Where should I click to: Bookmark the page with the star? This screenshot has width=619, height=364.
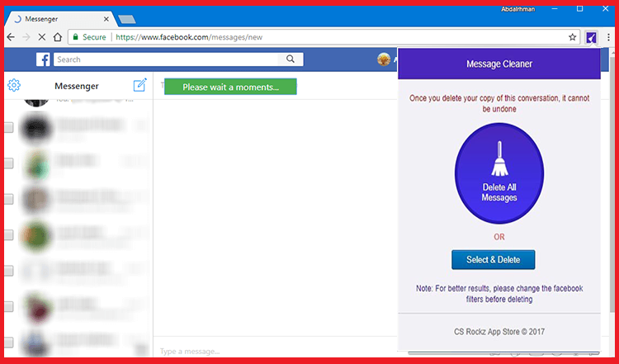pyautogui.click(x=573, y=37)
